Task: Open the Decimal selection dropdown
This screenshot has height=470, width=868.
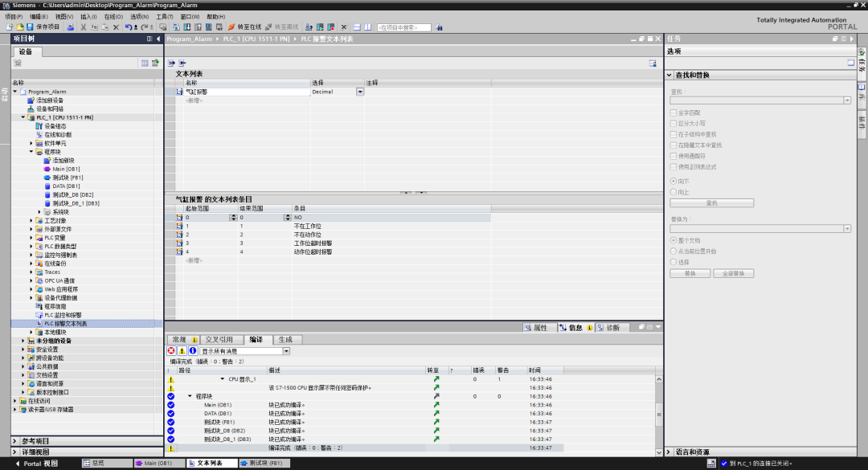Action: (360, 92)
